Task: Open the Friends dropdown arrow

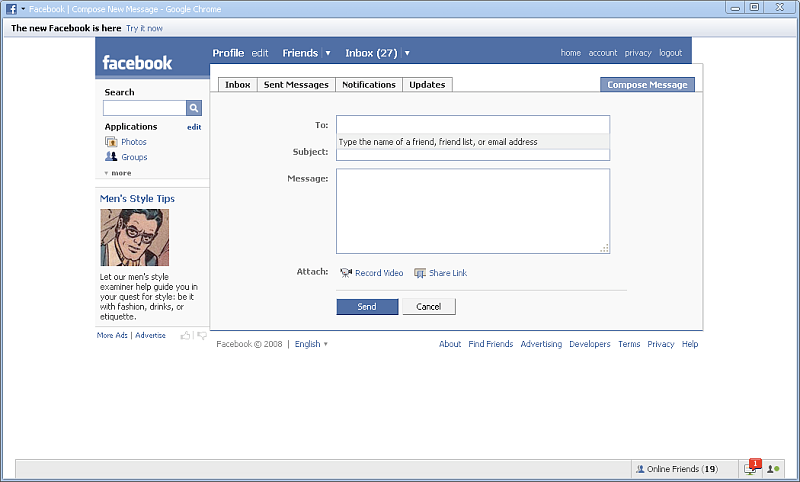Action: pyautogui.click(x=328, y=53)
